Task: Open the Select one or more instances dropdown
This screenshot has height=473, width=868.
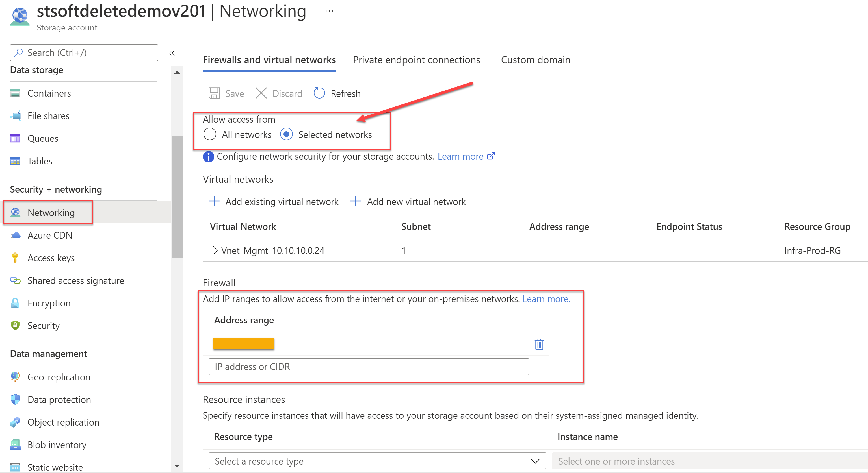Action: (710, 461)
